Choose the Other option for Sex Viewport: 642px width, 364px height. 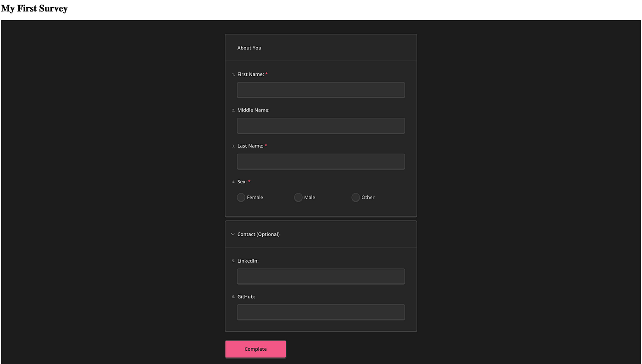click(x=355, y=197)
